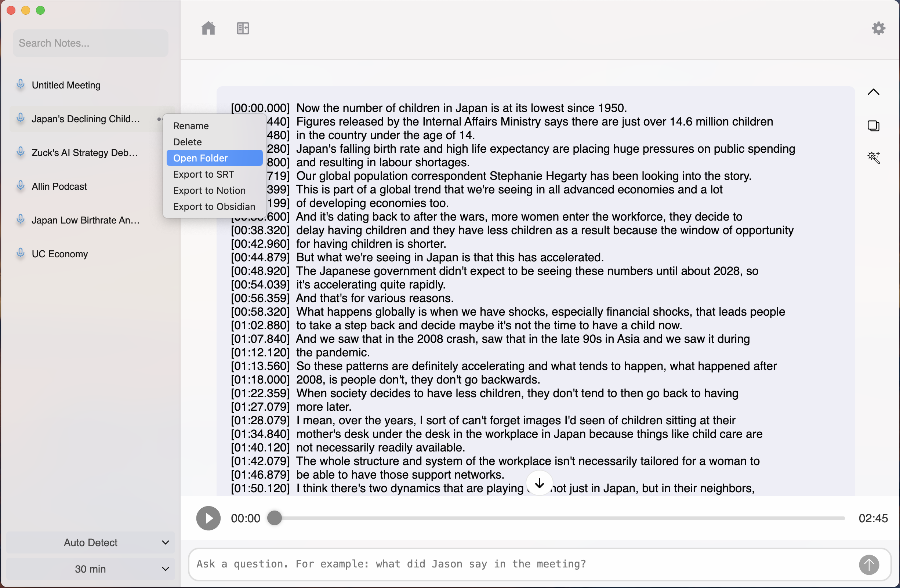
Task: Click Rename in the context menu
Action: [191, 126]
